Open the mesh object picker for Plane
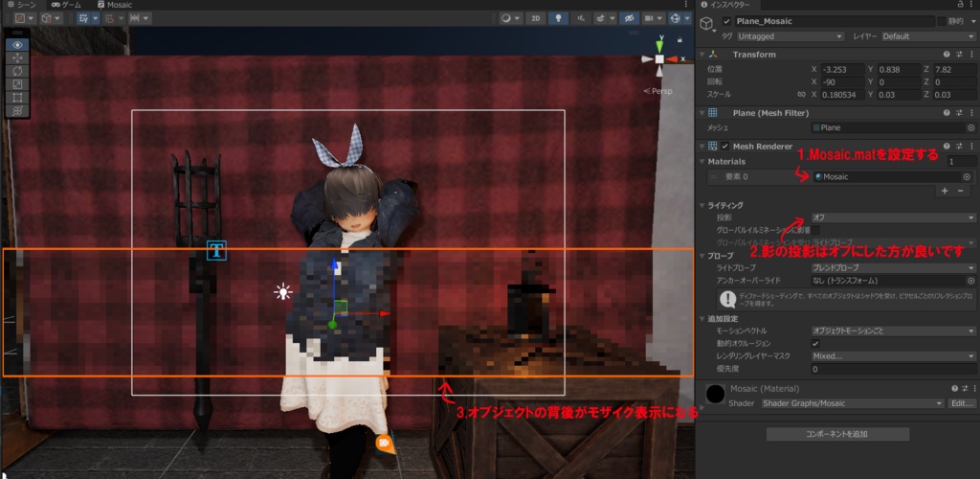Viewport: 980px width, 479px height. pyautogui.click(x=970, y=127)
